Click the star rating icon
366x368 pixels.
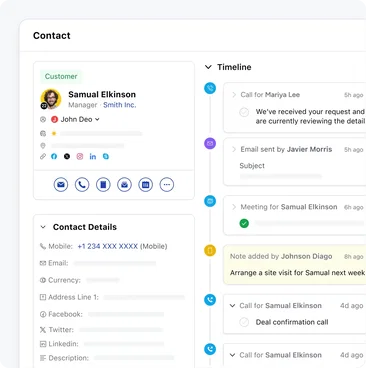[54, 134]
